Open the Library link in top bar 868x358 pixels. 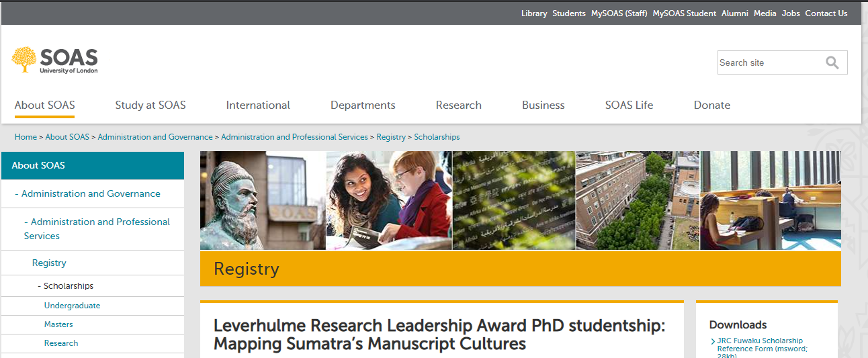(x=534, y=13)
